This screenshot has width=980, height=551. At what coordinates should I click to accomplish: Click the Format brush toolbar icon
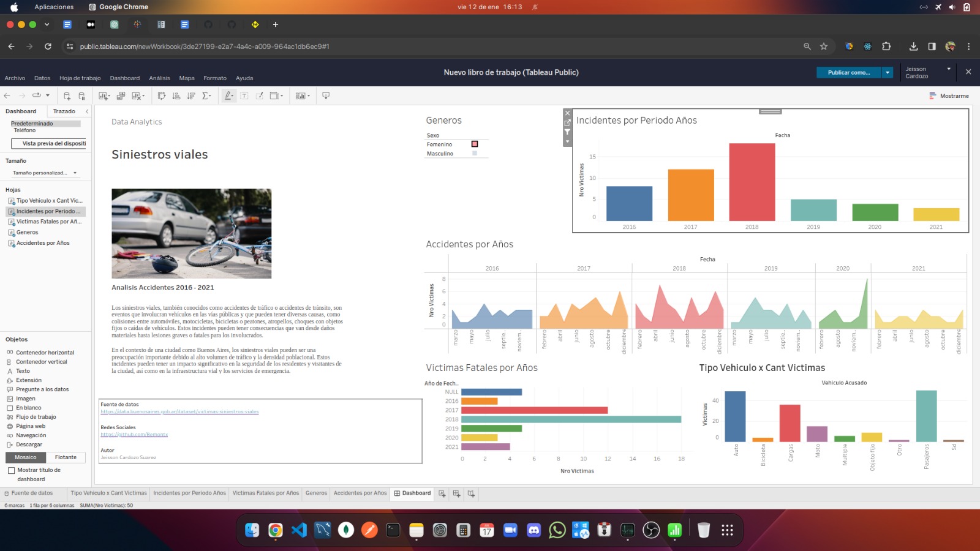click(x=259, y=96)
